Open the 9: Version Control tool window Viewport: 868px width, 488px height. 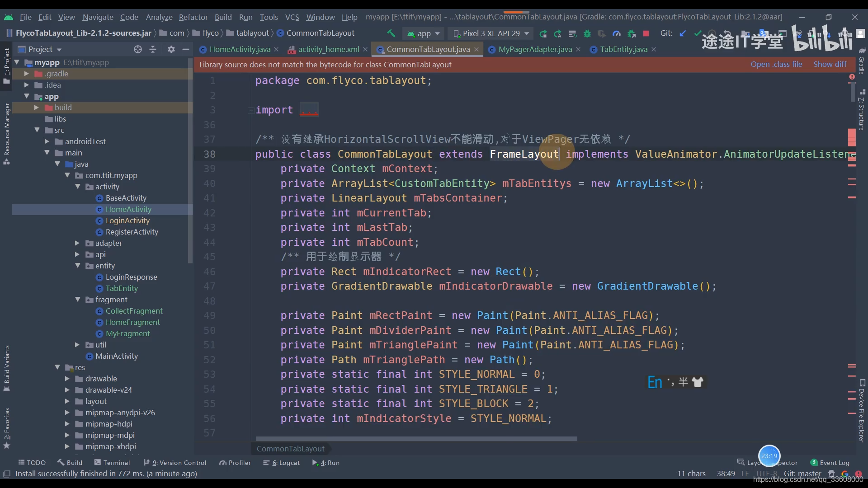(x=175, y=463)
